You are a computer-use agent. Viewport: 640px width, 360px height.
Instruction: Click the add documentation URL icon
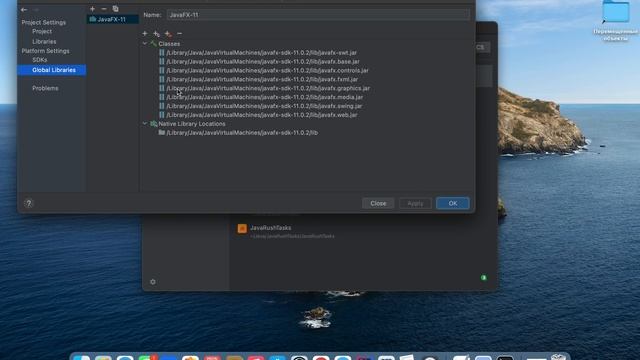(156, 33)
